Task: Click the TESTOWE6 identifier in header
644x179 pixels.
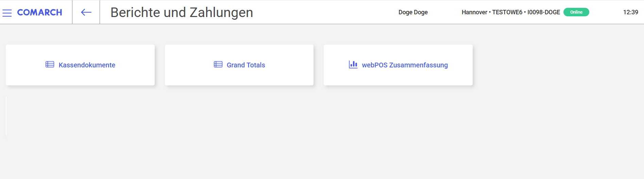Action: pos(507,12)
